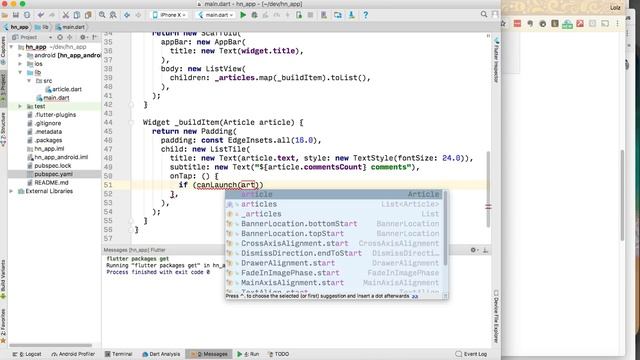This screenshot has height=360, width=640.
Task: Click the Open folder toolbar icon
Action: [5, 15]
